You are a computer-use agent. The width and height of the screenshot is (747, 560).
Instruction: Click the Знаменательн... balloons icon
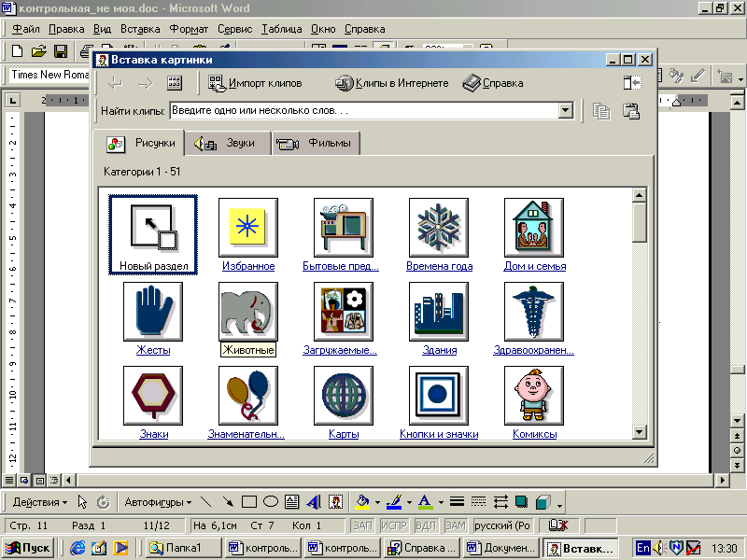tap(248, 395)
